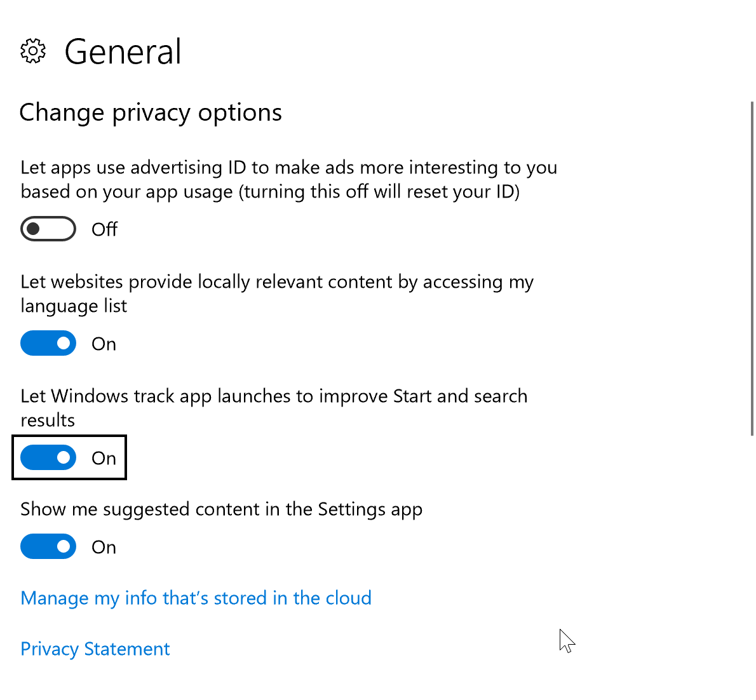Click the track app launches description text
Viewport: 756px width, 700px height.
(273, 396)
